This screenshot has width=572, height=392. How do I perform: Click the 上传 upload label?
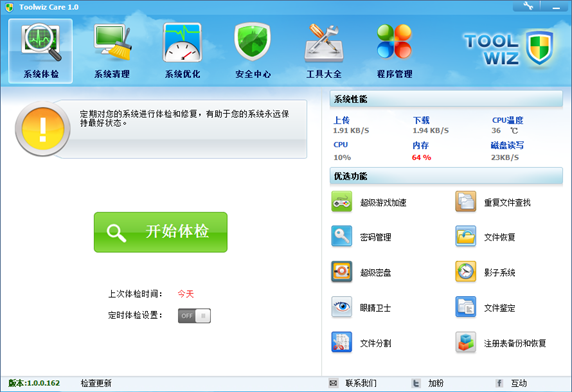pos(341,120)
